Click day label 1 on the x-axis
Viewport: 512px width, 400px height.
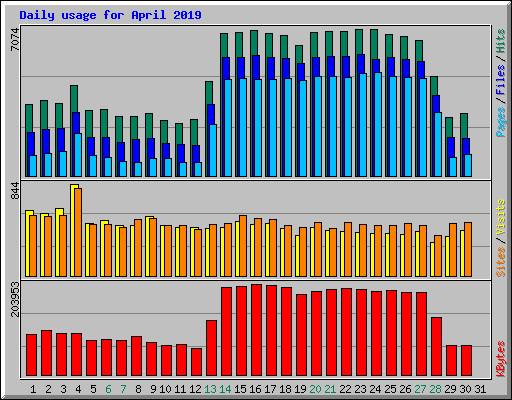click(x=33, y=389)
